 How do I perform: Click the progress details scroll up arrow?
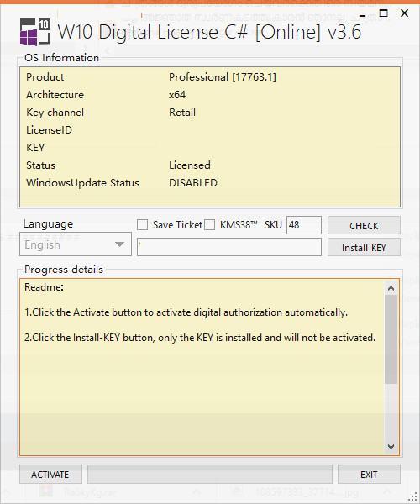pyautogui.click(x=391, y=288)
